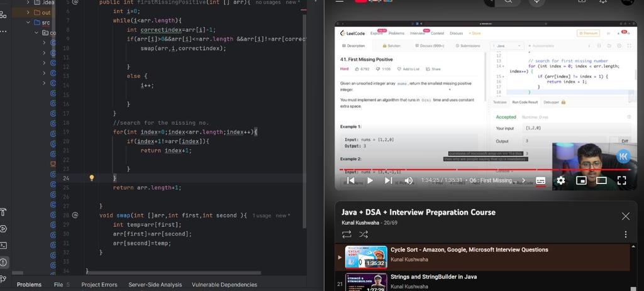This screenshot has width=644, height=291.
Task: Open Kunal Kushwaha channel link under playlist title
Action: [362, 223]
